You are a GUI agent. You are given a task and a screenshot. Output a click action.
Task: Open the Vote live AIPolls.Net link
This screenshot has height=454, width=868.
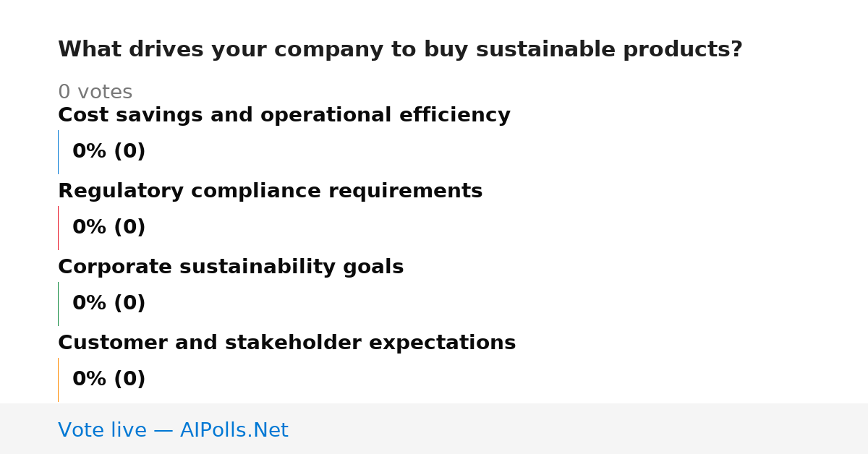[173, 430]
